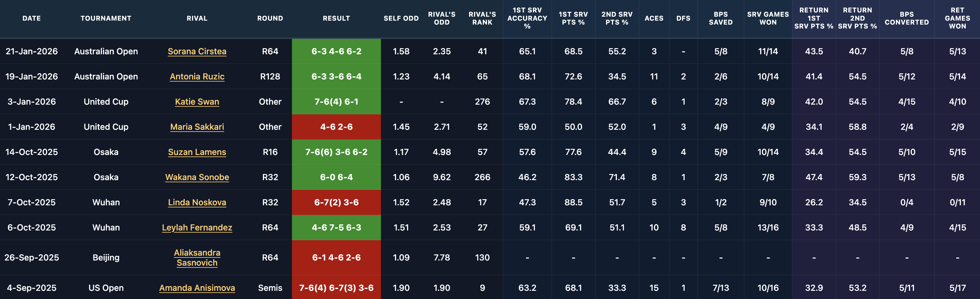
Task: Sort by the Rival's Rank header
Action: tap(482, 18)
